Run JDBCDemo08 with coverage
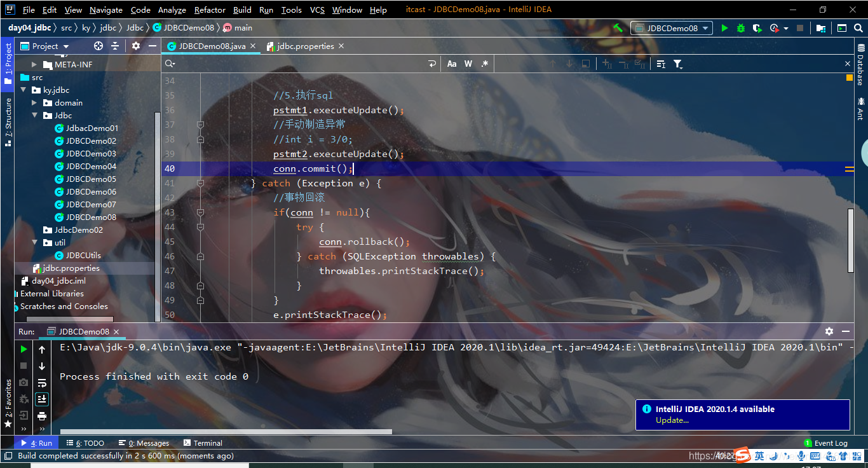This screenshot has height=468, width=868. click(x=757, y=28)
